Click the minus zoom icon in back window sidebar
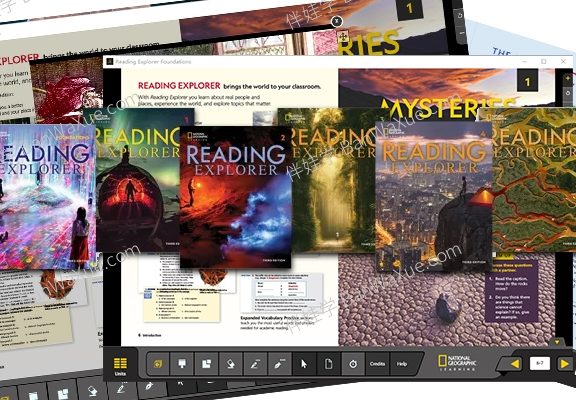 (461, 33)
